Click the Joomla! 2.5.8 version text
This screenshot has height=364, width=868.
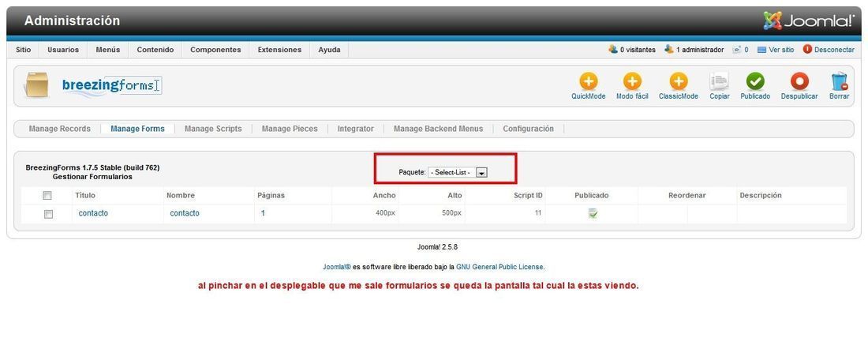pos(437,247)
